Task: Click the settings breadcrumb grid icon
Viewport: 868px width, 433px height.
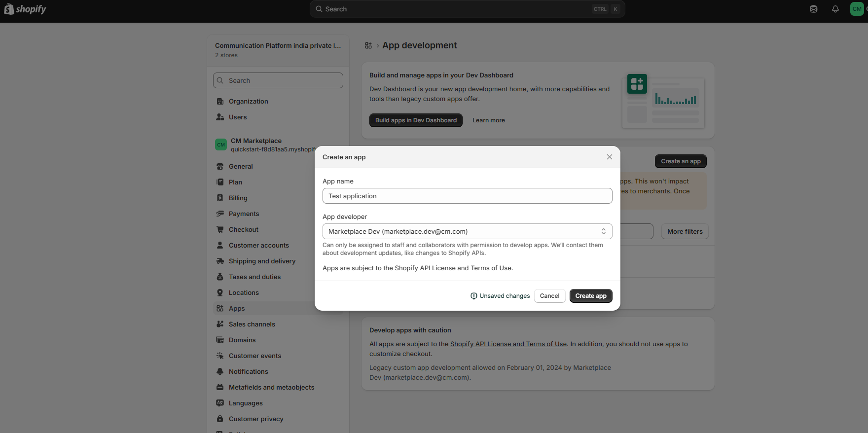Action: click(x=368, y=45)
